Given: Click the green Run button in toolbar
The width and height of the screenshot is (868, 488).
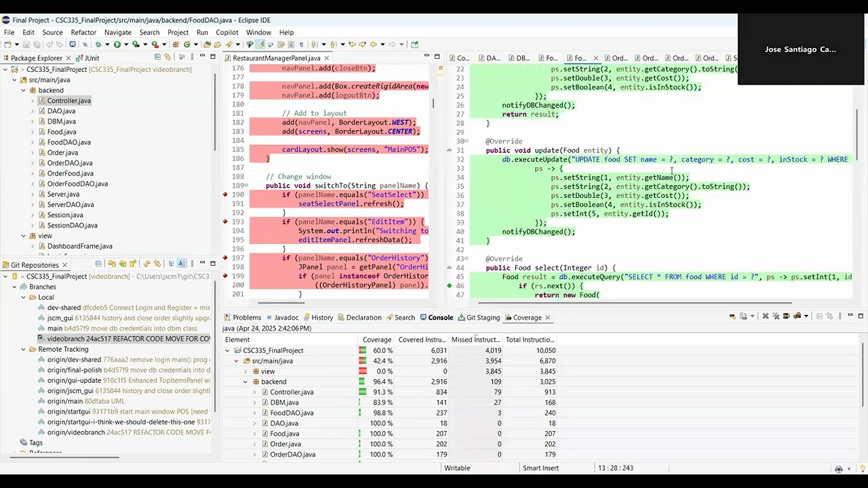Looking at the screenshot, I should coord(117,44).
